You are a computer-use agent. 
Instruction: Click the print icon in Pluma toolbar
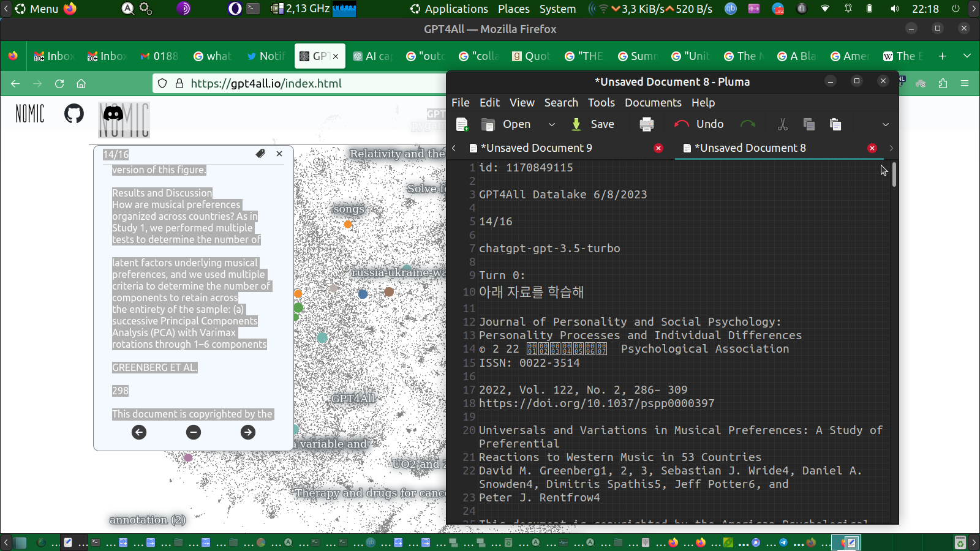point(646,124)
